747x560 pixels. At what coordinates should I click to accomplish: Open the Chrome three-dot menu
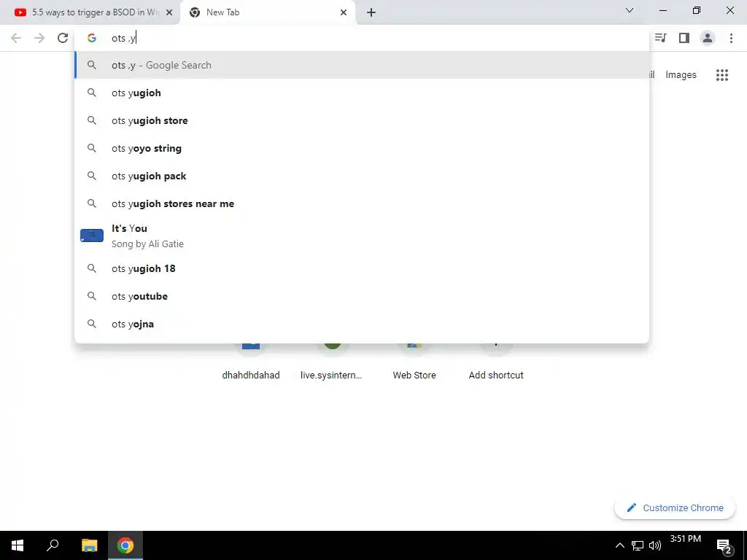click(x=731, y=38)
